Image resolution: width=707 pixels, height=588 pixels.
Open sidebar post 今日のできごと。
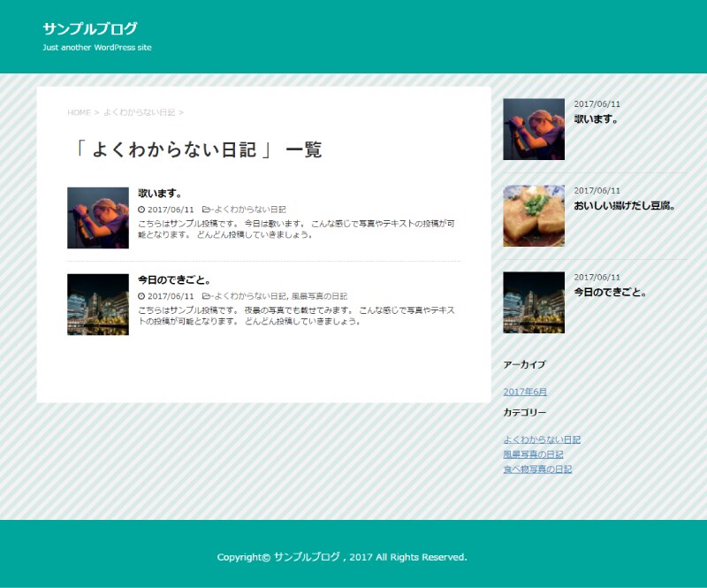(x=610, y=293)
